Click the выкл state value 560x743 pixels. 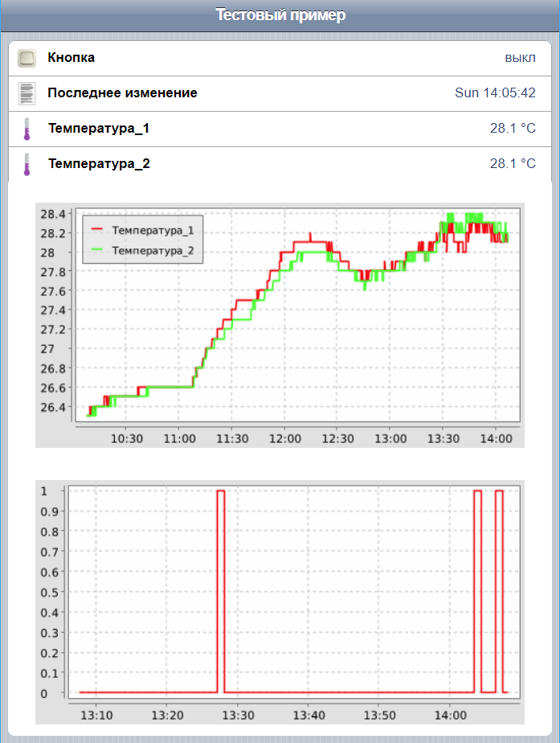click(x=521, y=58)
